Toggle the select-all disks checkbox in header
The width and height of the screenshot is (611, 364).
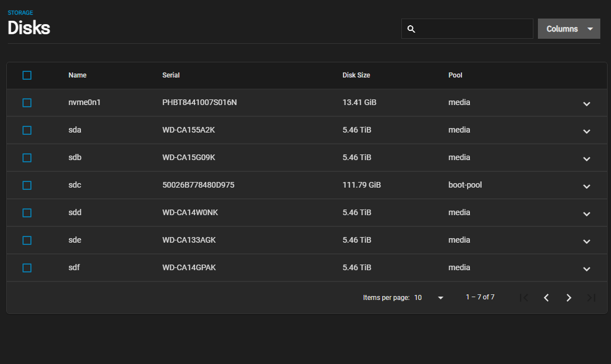27,75
